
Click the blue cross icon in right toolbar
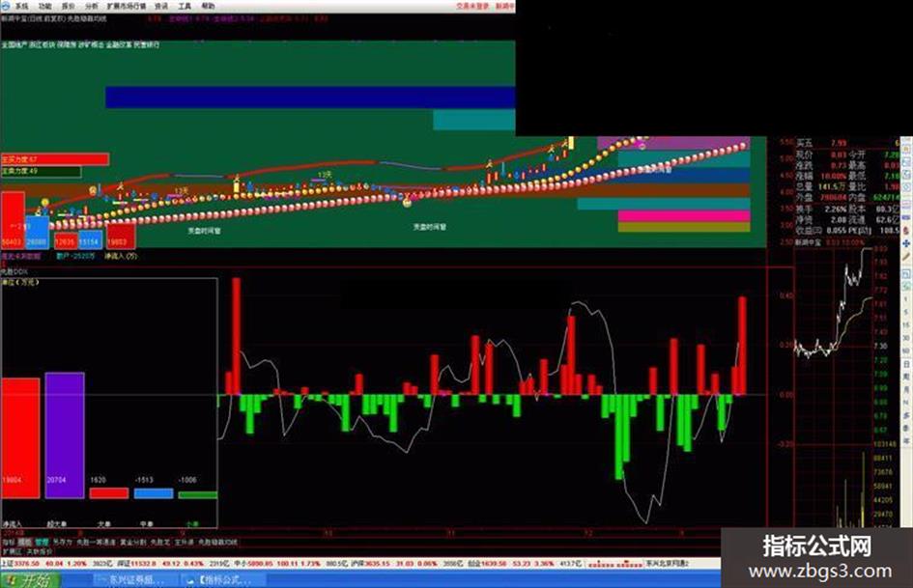pyautogui.click(x=906, y=243)
